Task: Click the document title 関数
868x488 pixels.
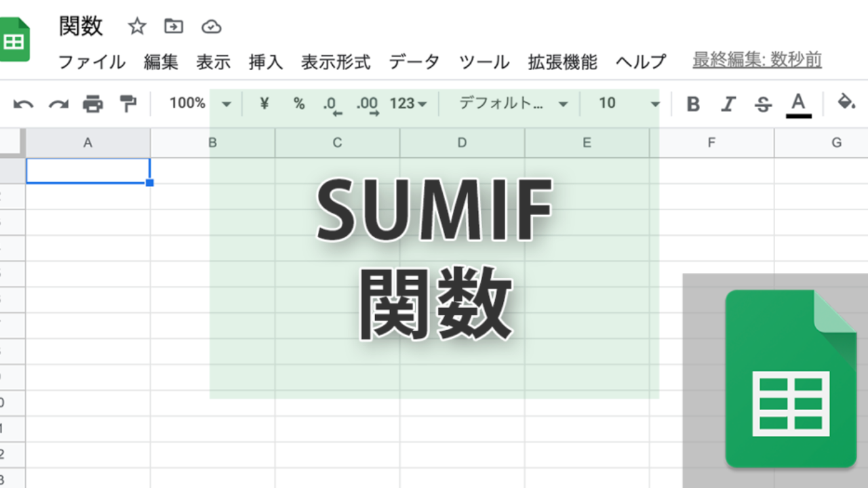Action: 81,26
